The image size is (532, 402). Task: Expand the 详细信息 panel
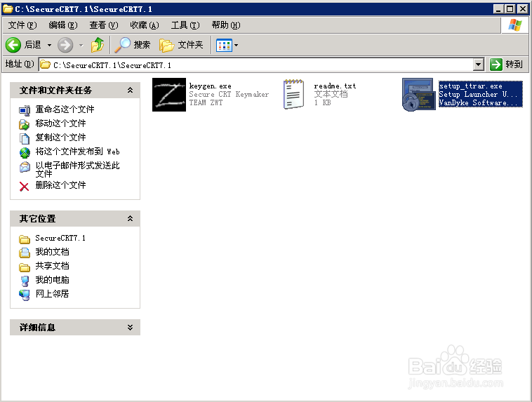pyautogui.click(x=130, y=328)
